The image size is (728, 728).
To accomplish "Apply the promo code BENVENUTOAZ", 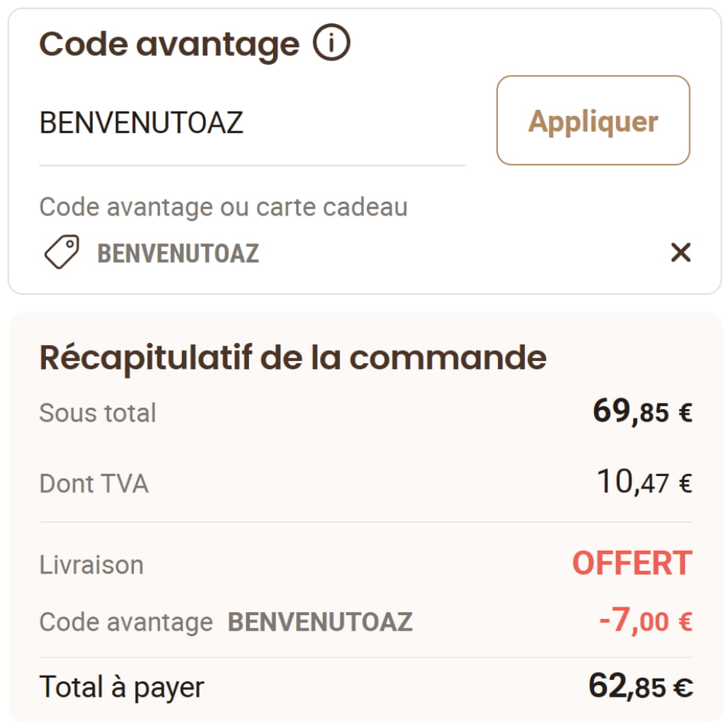I will pos(592,121).
